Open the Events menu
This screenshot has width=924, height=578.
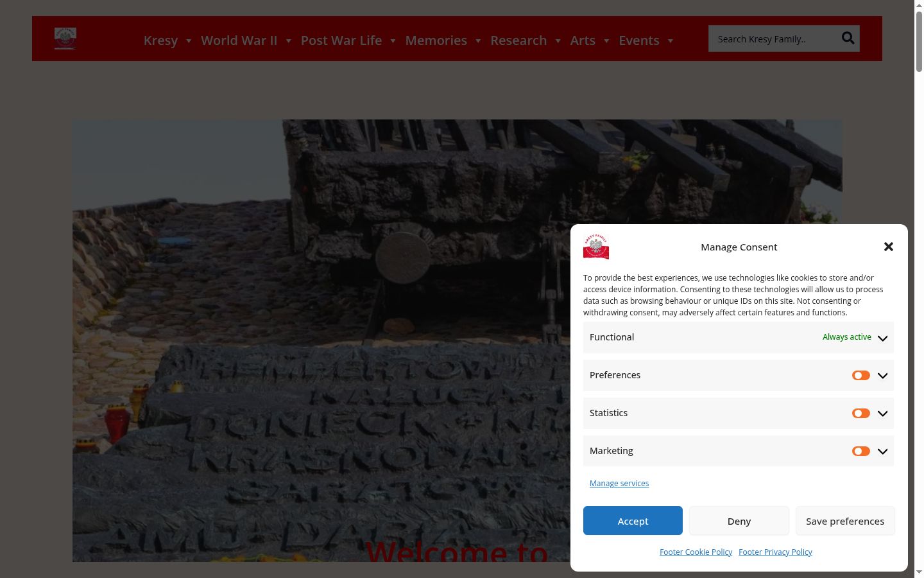[646, 40]
